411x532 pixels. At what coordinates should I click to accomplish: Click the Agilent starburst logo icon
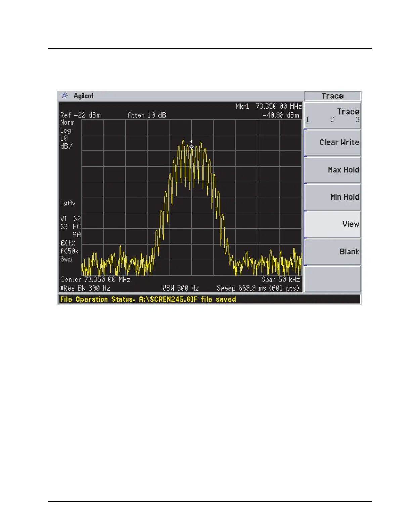click(64, 96)
